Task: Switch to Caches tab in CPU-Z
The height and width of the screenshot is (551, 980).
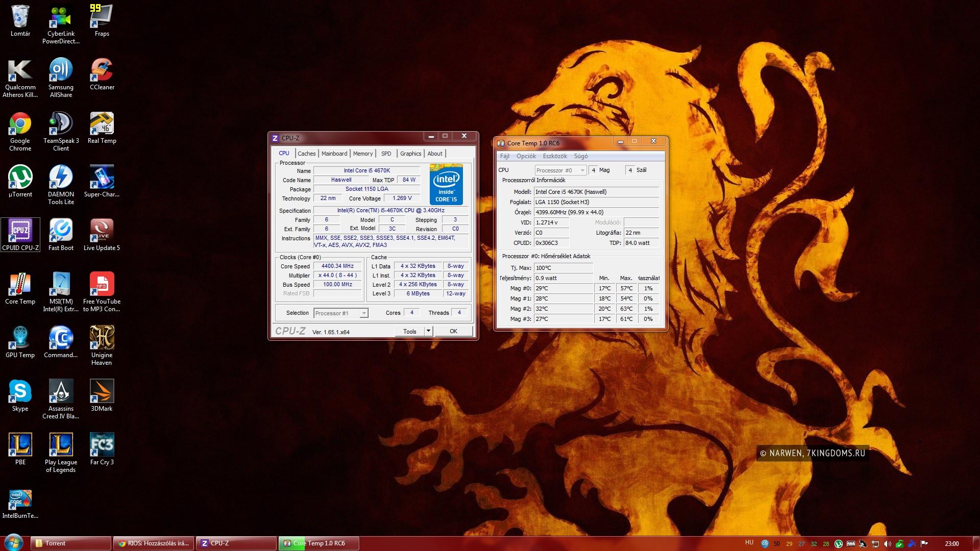Action: (306, 154)
